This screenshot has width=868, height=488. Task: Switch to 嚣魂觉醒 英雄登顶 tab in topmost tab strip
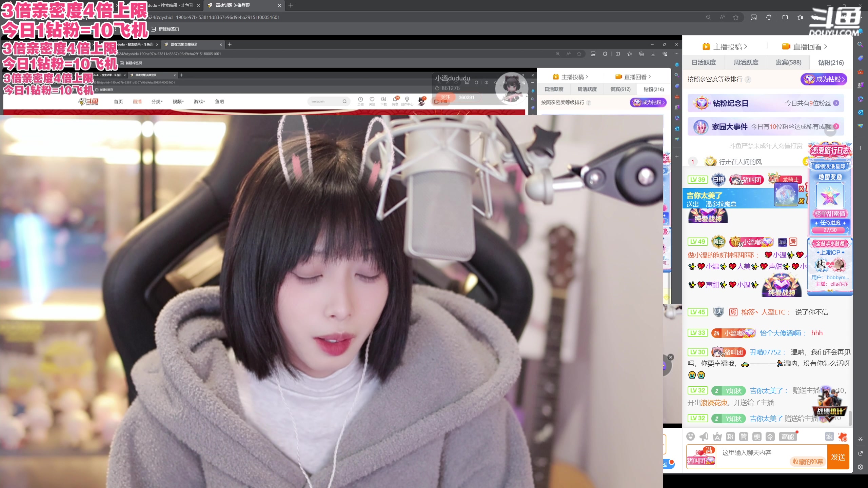244,5
